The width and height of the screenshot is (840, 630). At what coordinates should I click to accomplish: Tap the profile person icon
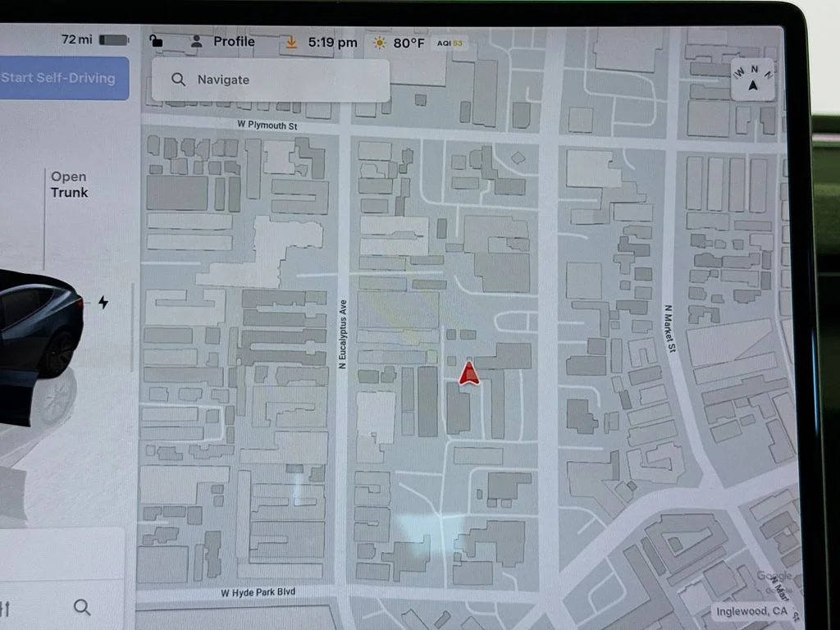coord(197,41)
